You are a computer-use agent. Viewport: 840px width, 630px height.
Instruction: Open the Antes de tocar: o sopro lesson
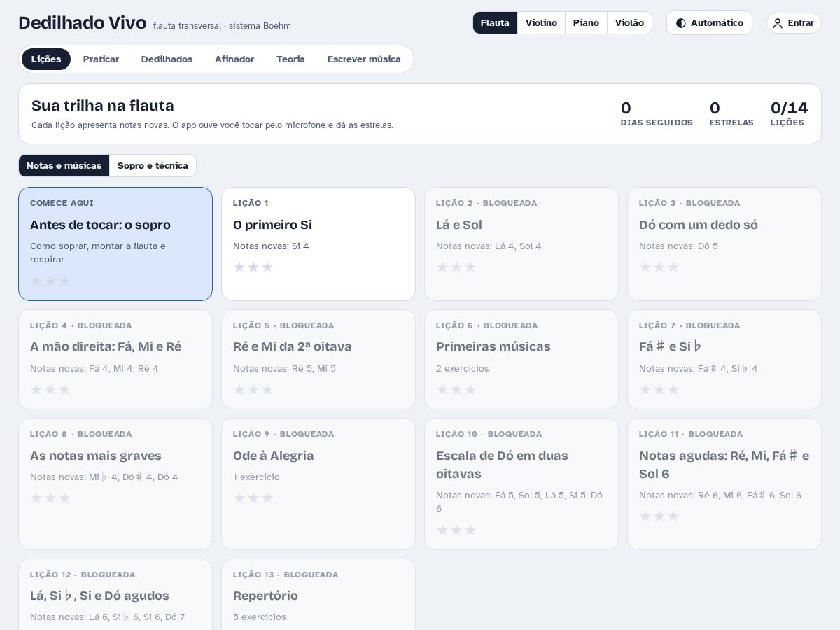click(115, 244)
